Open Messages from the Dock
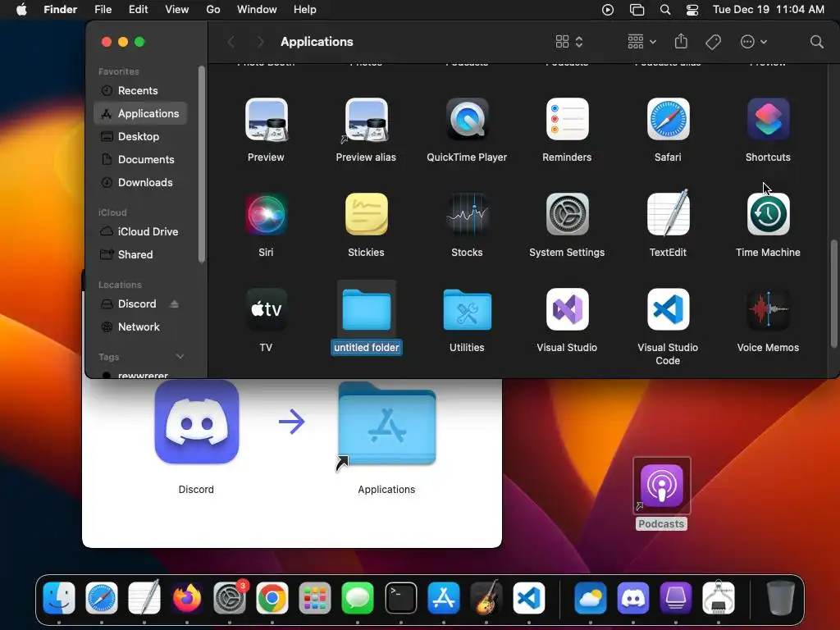840x630 pixels. tap(358, 598)
